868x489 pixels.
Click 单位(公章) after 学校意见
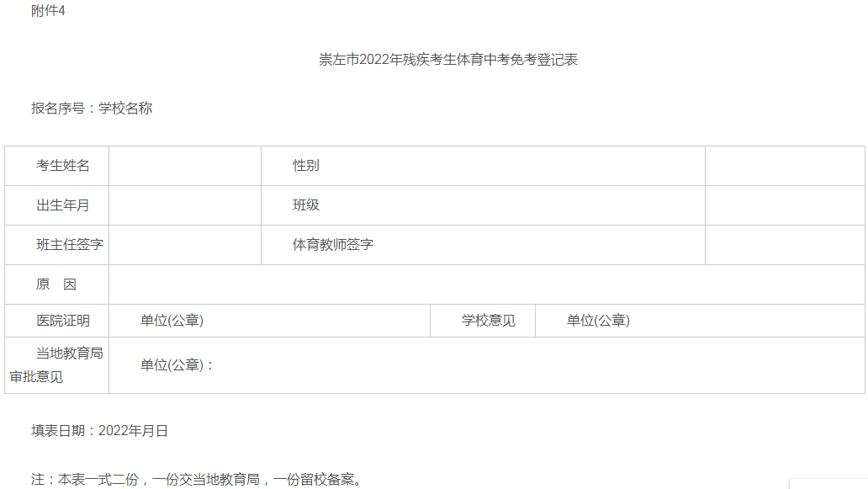[x=598, y=321]
